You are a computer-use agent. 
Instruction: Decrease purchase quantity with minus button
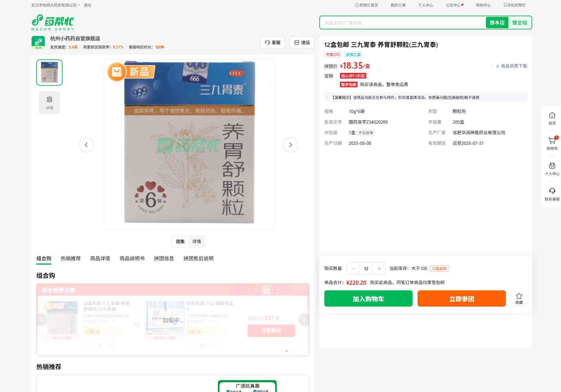coord(353,269)
